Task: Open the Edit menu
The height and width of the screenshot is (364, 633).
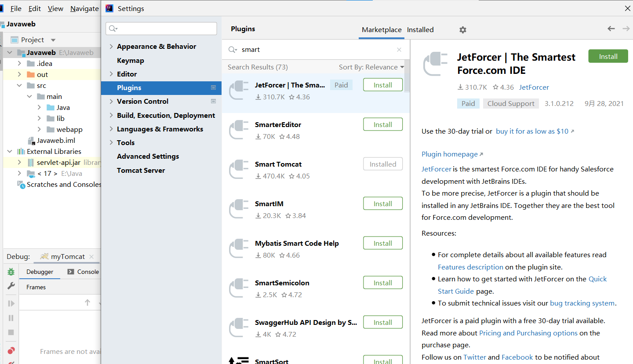Action: [x=35, y=9]
